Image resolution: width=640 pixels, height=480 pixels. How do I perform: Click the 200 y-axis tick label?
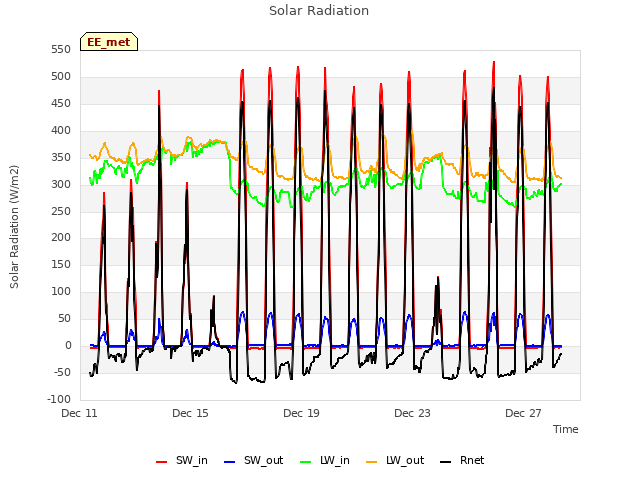pos(61,238)
